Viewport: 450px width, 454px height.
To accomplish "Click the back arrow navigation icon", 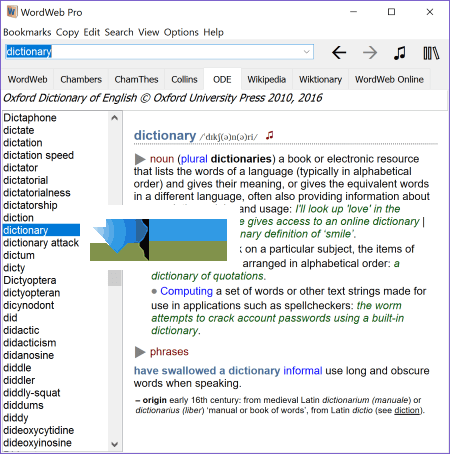I will click(339, 52).
